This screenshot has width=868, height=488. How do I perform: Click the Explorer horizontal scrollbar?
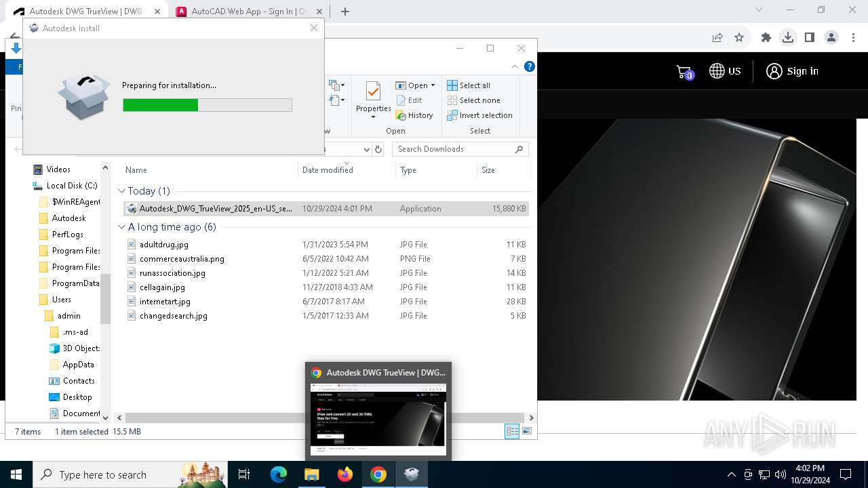(325, 418)
